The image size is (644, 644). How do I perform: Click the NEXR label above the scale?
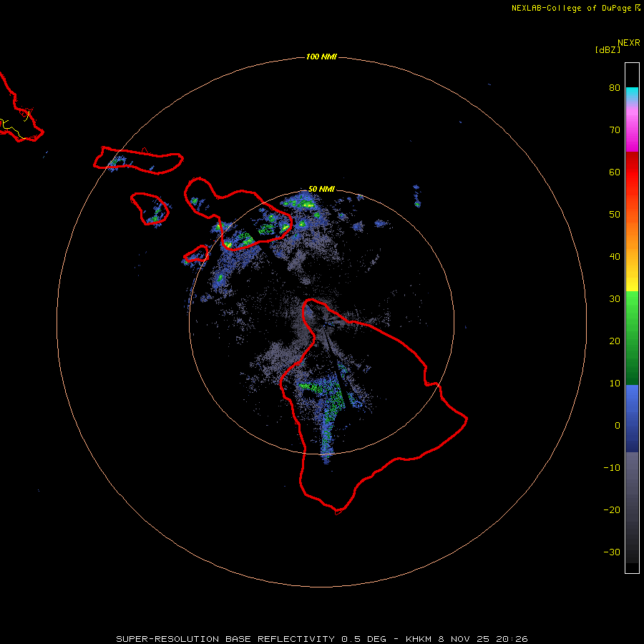click(629, 43)
